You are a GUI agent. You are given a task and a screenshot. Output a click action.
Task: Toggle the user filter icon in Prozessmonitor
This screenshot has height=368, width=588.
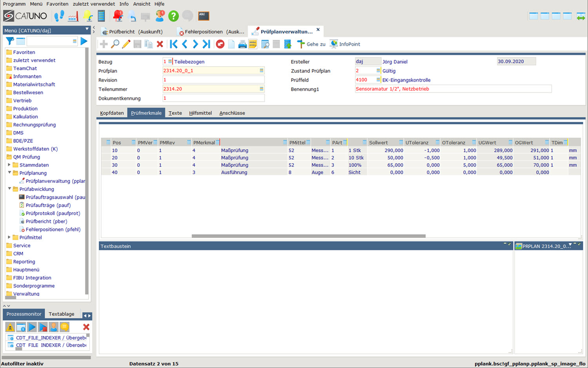54,327
